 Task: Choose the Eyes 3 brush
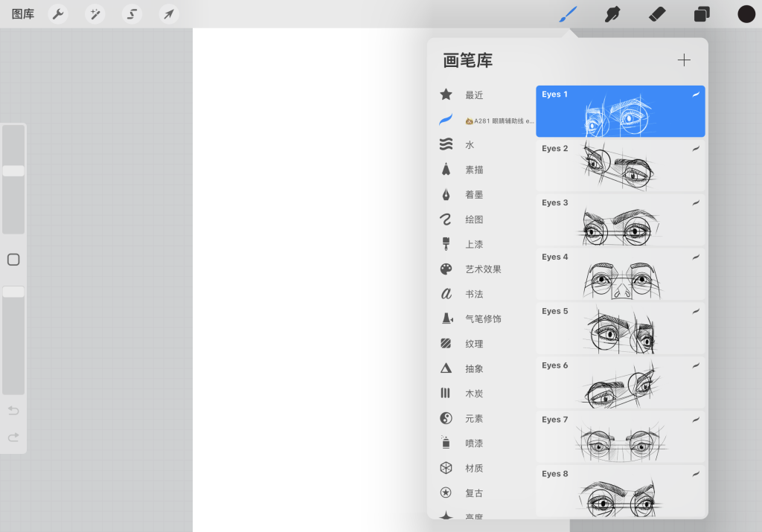point(620,220)
